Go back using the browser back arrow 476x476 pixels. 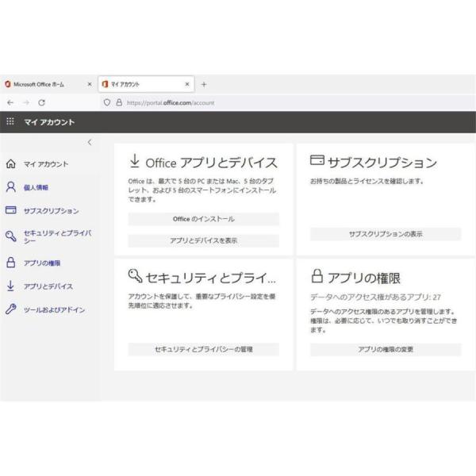pyautogui.click(x=10, y=102)
